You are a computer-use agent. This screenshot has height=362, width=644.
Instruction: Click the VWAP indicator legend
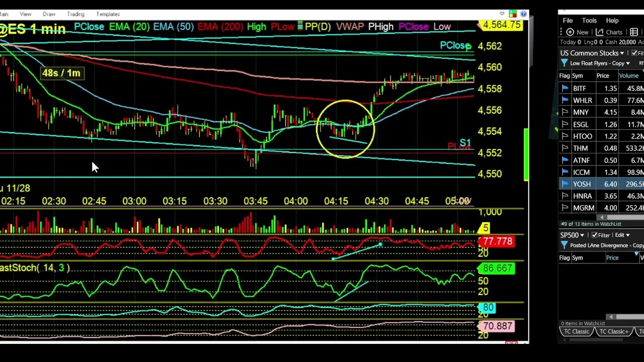pos(350,26)
